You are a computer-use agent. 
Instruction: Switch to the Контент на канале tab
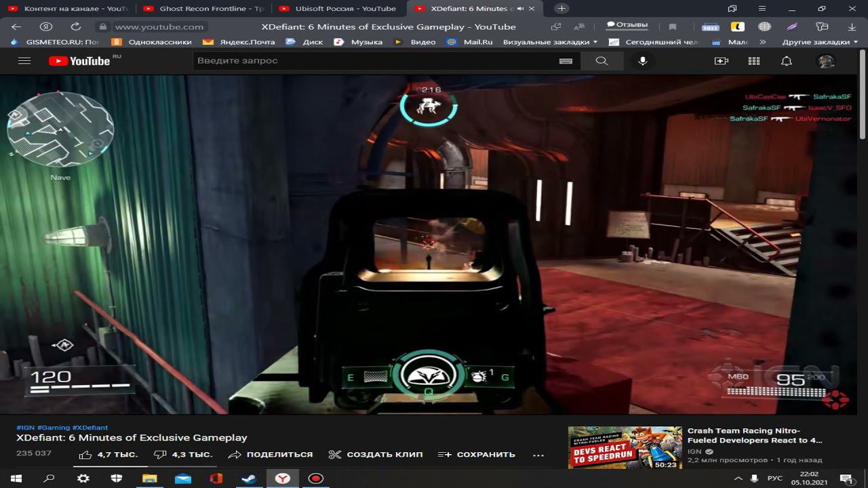[x=68, y=9]
